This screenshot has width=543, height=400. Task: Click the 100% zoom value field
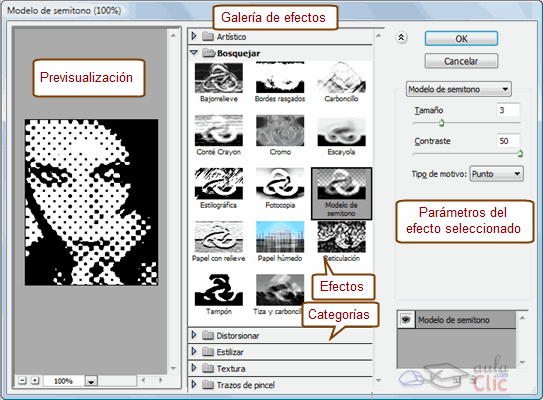click(64, 381)
